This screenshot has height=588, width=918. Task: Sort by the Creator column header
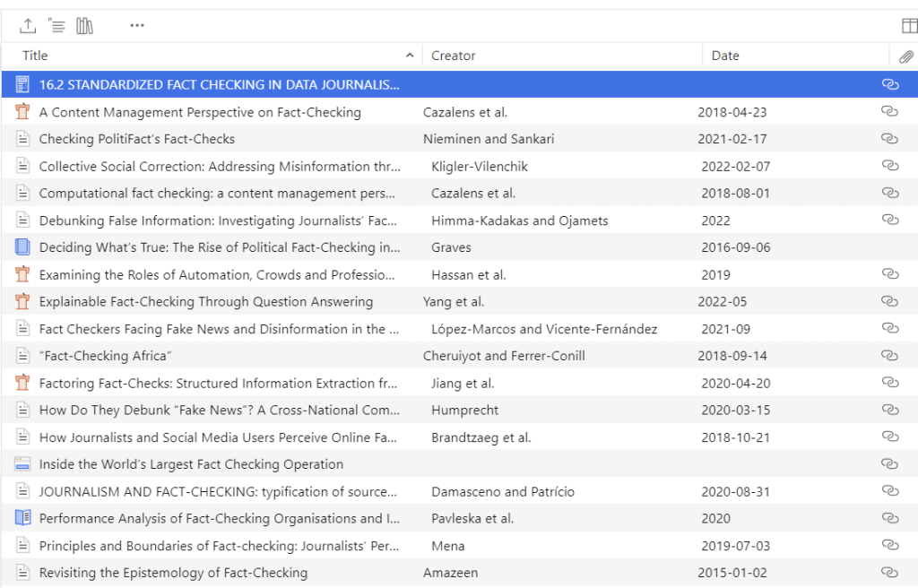453,56
